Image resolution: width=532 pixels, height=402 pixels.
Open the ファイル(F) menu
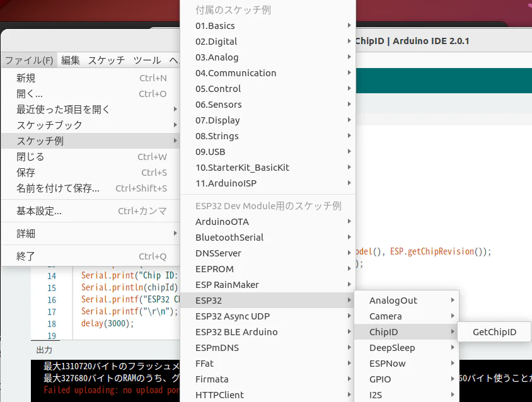pyautogui.click(x=29, y=60)
